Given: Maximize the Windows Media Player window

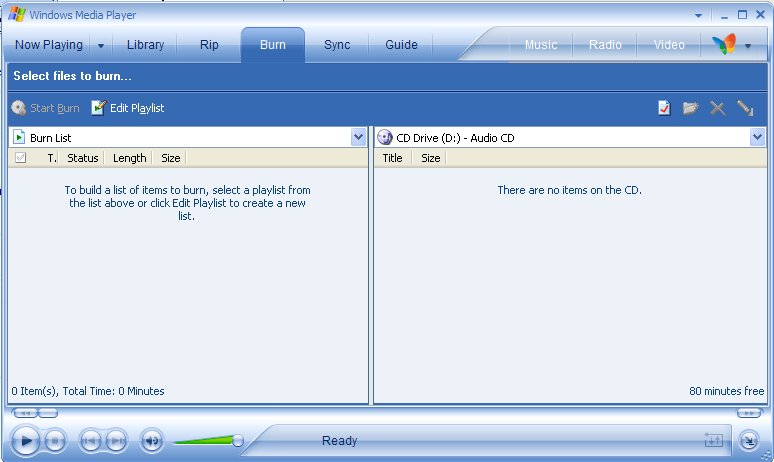Looking at the screenshot, I should tap(742, 15).
